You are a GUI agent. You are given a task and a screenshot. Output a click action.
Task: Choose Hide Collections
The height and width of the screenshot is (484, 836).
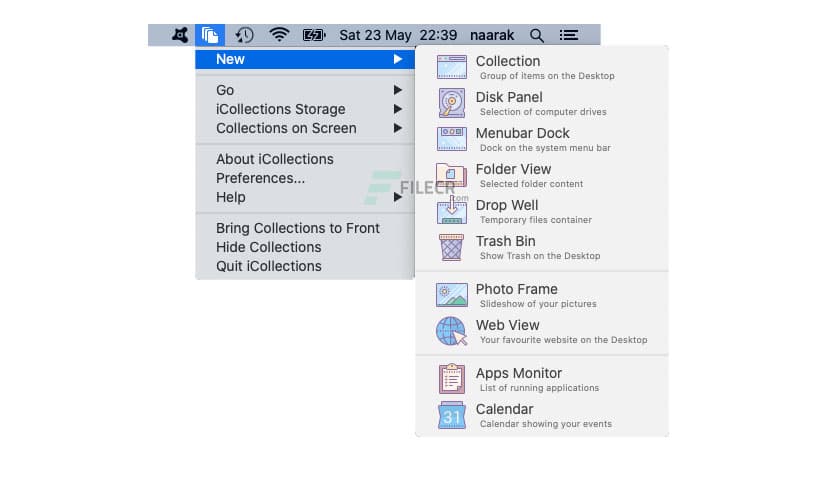(x=305, y=247)
